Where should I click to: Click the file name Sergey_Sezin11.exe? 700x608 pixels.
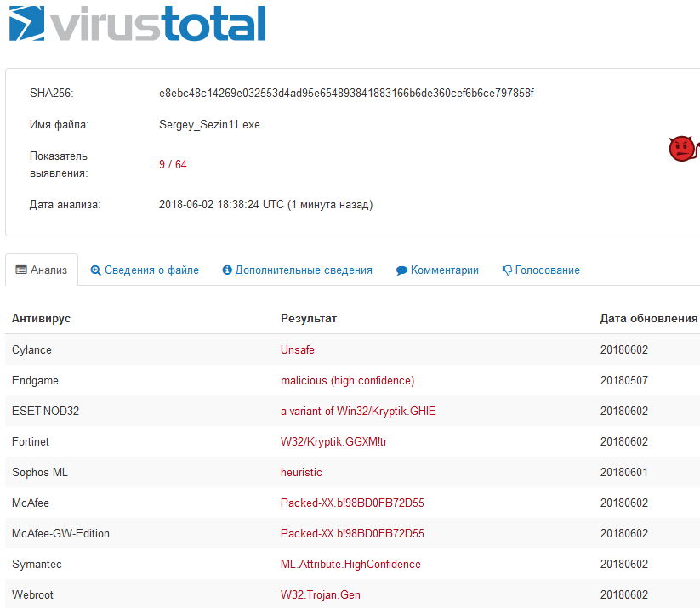pos(209,125)
